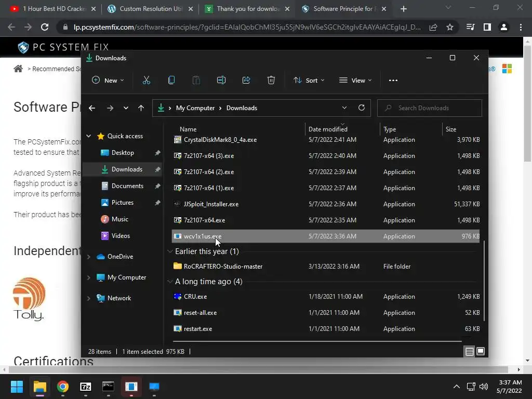Reload the Chrome page
Viewport: 532px width, 399px height.
click(x=45, y=27)
